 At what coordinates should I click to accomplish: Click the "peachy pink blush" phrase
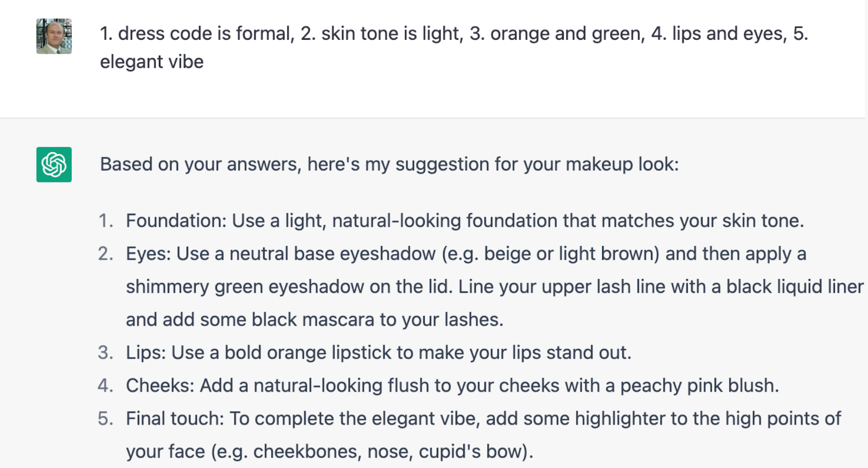coord(699,385)
